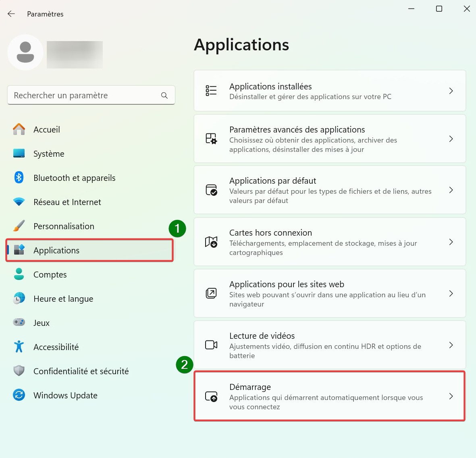The width and height of the screenshot is (476, 458).
Task: Click the Applications sidebar icon
Action: click(19, 250)
